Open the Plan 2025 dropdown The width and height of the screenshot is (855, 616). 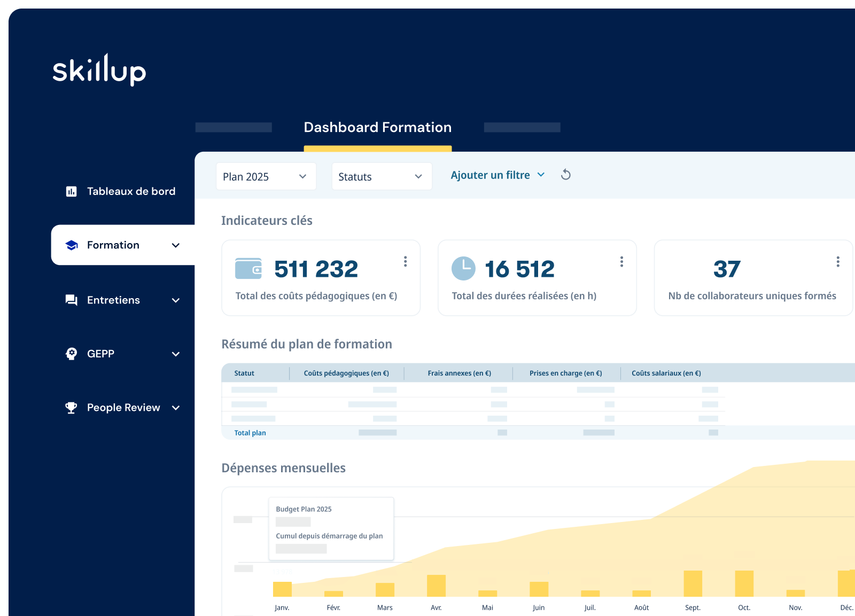click(266, 176)
